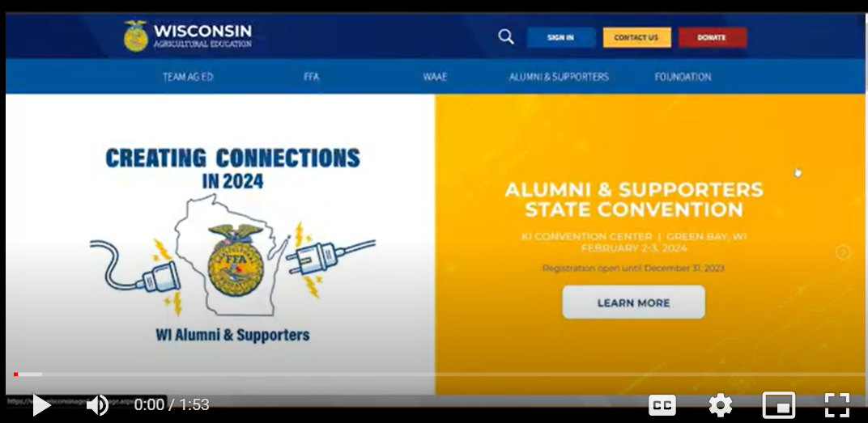
Task: Click the FFA emblem in Wisconsin map
Action: (x=236, y=260)
